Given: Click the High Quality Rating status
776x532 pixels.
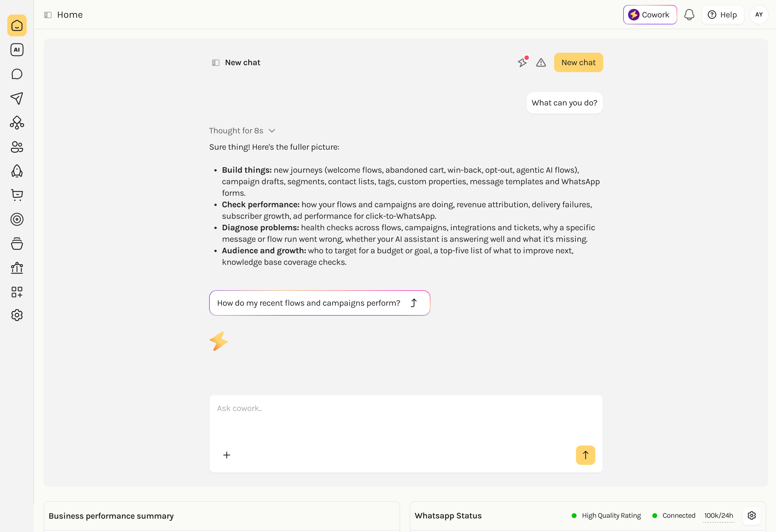Looking at the screenshot, I should [606, 515].
